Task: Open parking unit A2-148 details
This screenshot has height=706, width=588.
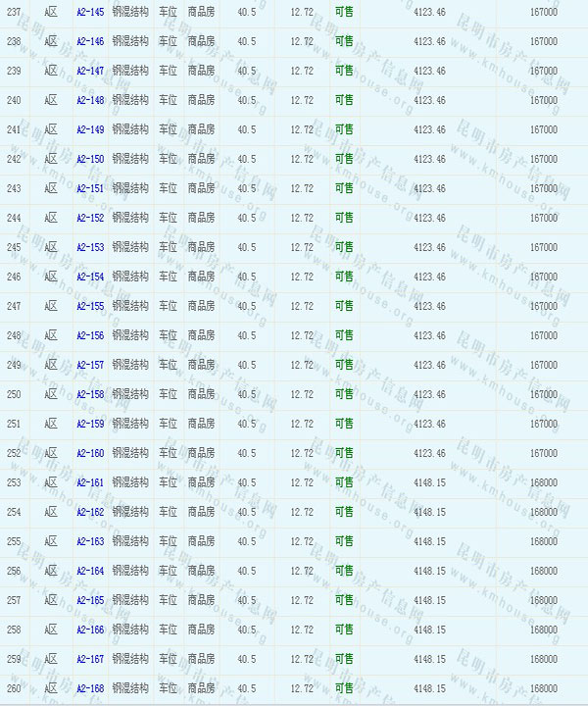Action: [89, 100]
